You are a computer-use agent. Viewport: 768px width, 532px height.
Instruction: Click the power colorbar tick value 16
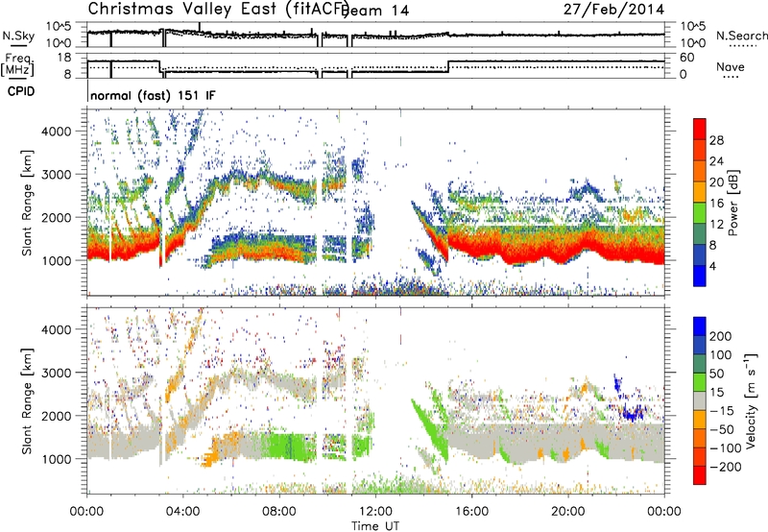tap(716, 203)
